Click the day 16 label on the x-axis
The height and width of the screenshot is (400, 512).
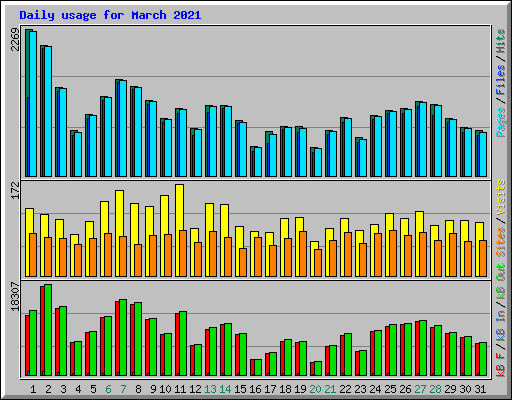pos(255,389)
